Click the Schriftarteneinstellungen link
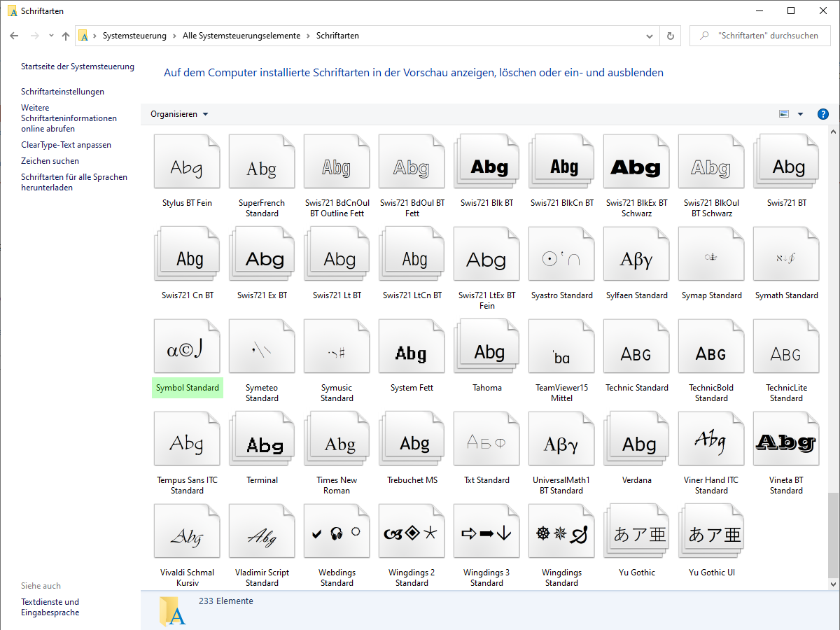840x630 pixels. pyautogui.click(x=62, y=91)
